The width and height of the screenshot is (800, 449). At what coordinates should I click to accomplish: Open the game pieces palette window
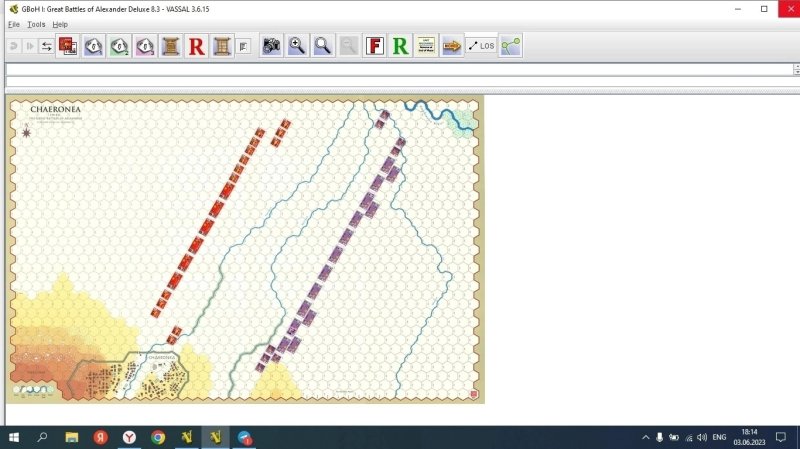pos(68,46)
